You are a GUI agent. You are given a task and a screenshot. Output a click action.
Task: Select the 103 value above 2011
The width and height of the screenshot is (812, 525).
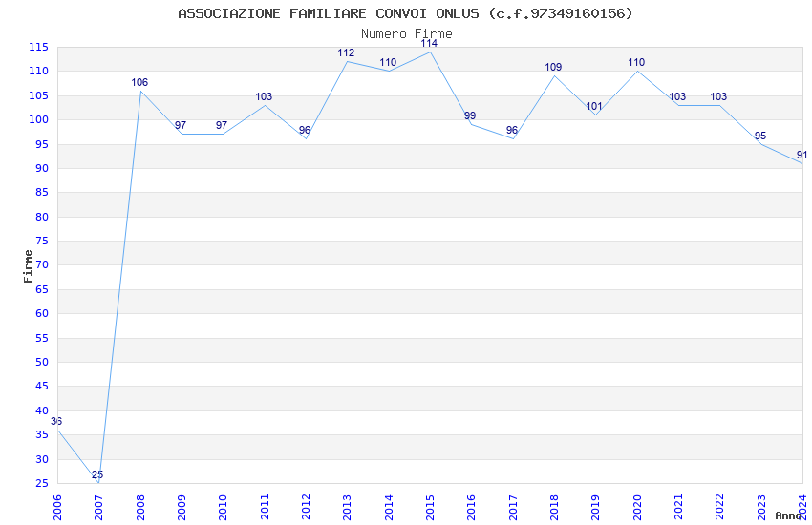click(264, 96)
